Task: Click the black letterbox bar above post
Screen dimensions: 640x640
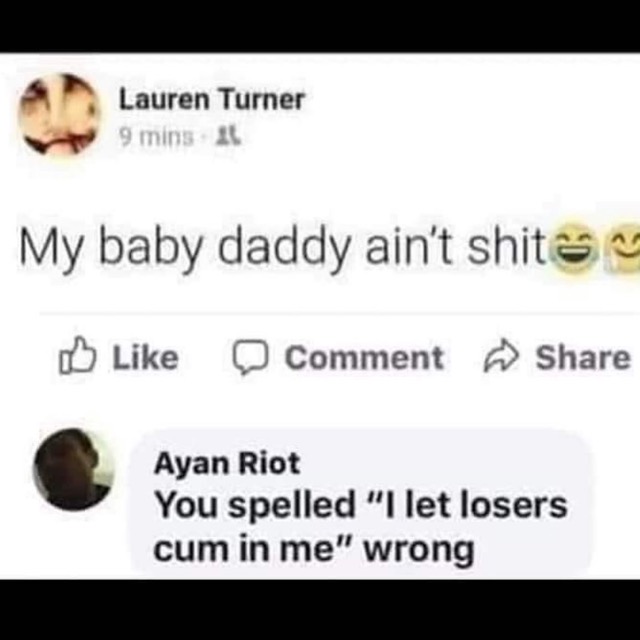Action: (320, 26)
